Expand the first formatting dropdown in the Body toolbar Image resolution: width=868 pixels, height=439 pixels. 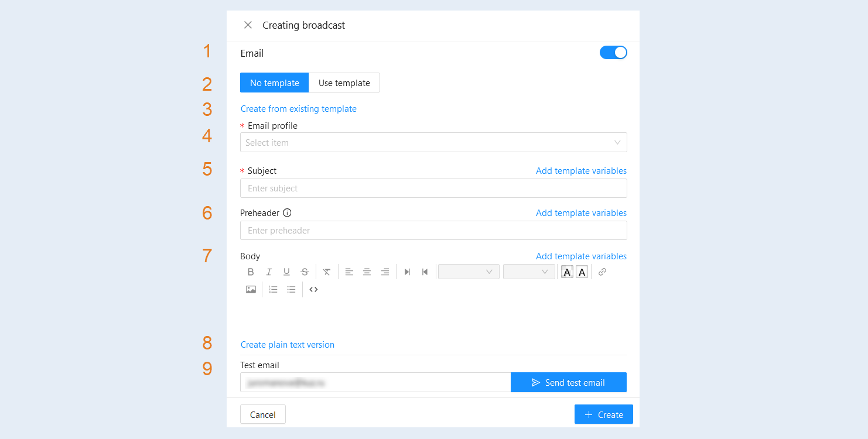tap(469, 272)
